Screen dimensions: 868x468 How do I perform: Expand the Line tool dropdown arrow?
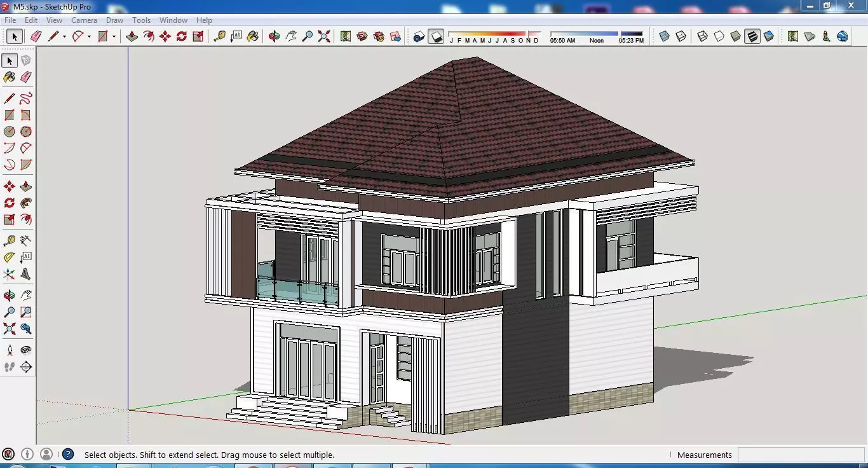64,37
